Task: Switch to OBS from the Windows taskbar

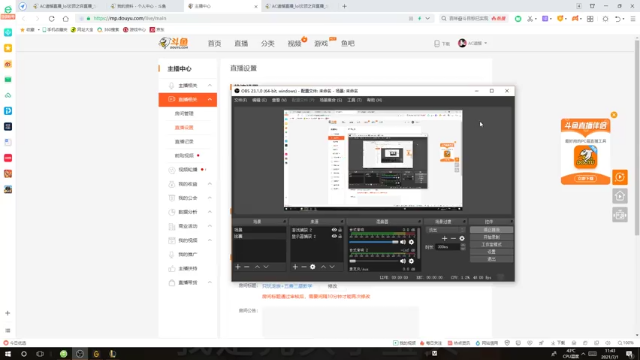Action: [80, 354]
